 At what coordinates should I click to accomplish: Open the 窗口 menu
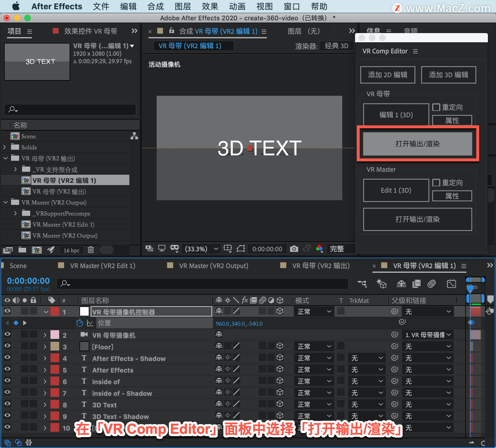[x=292, y=6]
